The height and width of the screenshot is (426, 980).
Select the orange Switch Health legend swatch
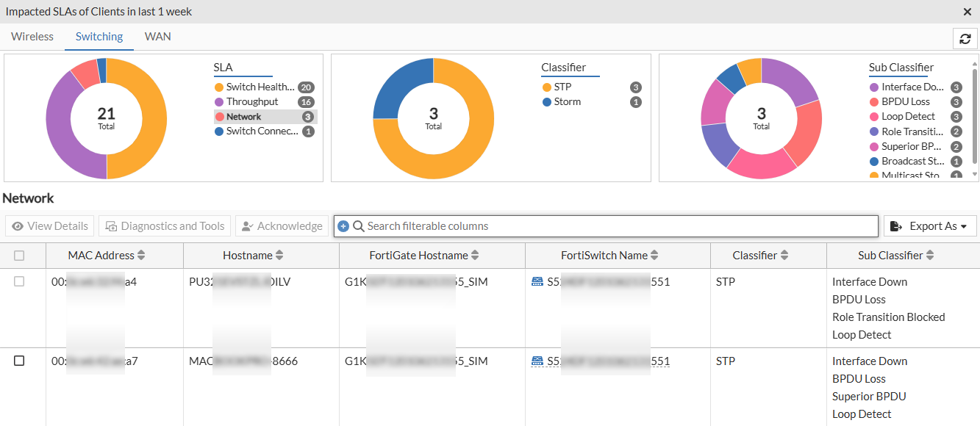click(219, 87)
